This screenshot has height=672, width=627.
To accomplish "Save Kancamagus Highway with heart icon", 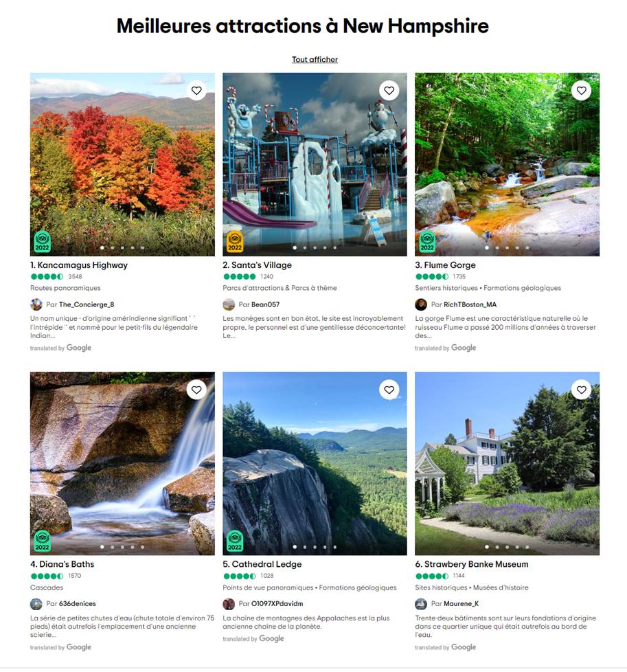I will (x=196, y=91).
